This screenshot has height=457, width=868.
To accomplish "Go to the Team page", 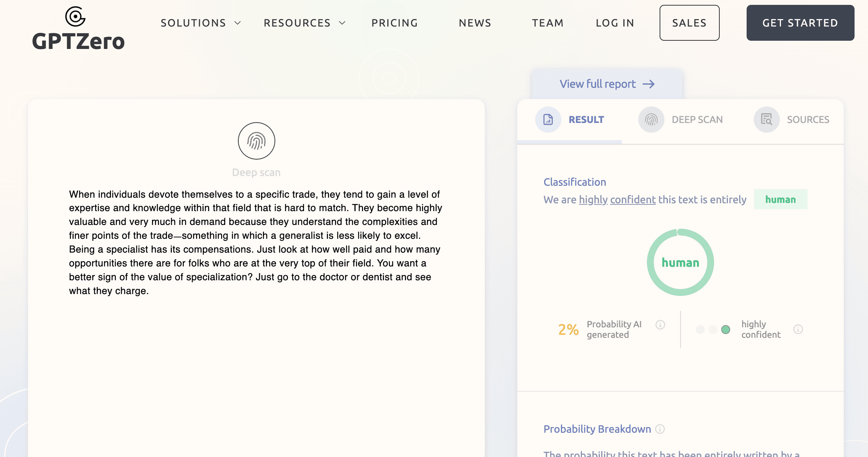I will 548,23.
